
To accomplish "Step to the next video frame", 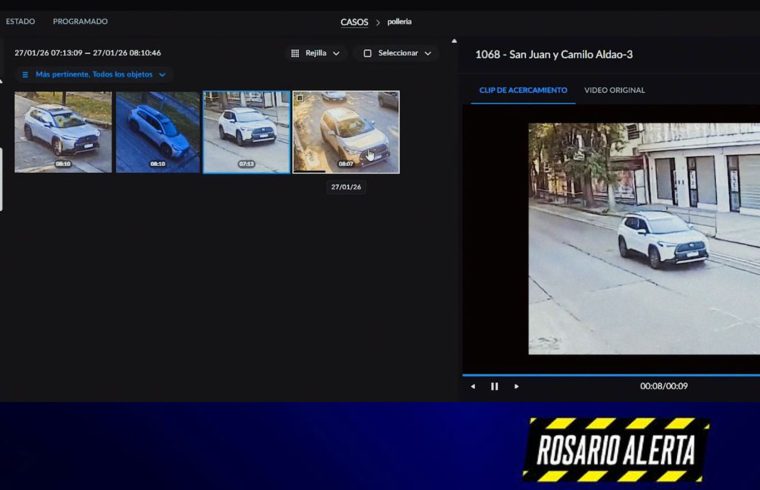I will (516, 386).
